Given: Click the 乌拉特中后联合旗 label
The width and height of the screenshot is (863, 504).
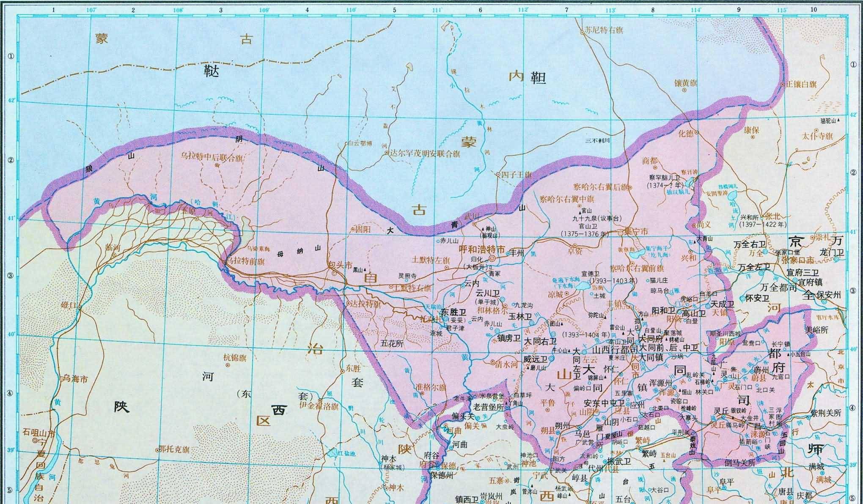Looking at the screenshot, I should [212, 158].
